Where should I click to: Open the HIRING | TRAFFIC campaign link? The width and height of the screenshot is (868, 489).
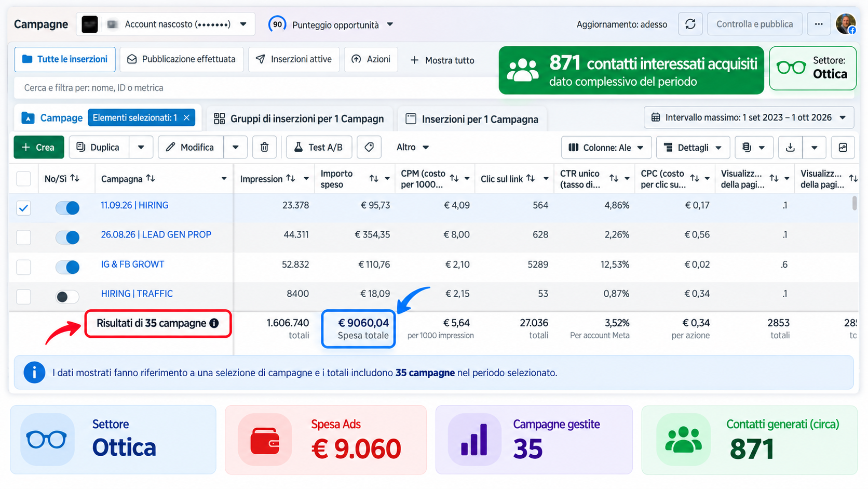pos(137,294)
